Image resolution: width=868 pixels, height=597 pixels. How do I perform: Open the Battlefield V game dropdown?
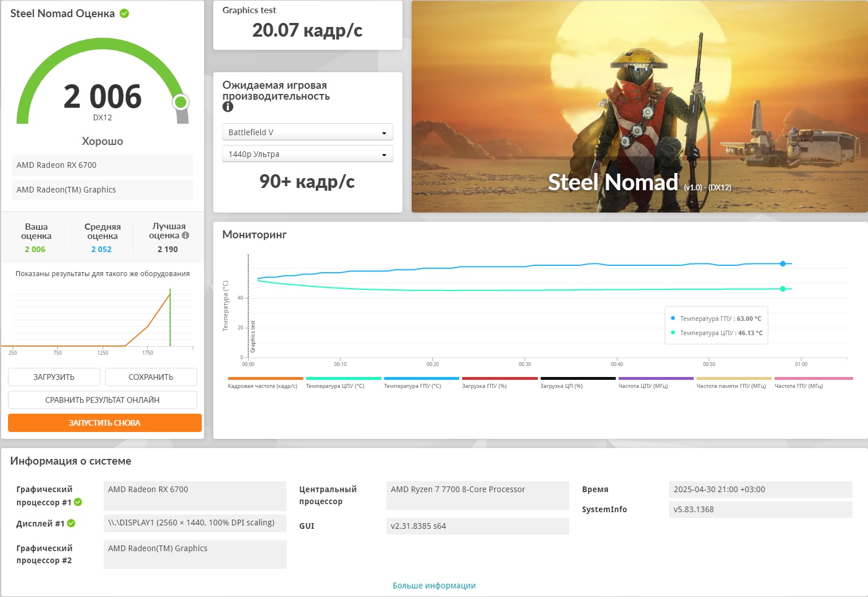pyautogui.click(x=307, y=132)
